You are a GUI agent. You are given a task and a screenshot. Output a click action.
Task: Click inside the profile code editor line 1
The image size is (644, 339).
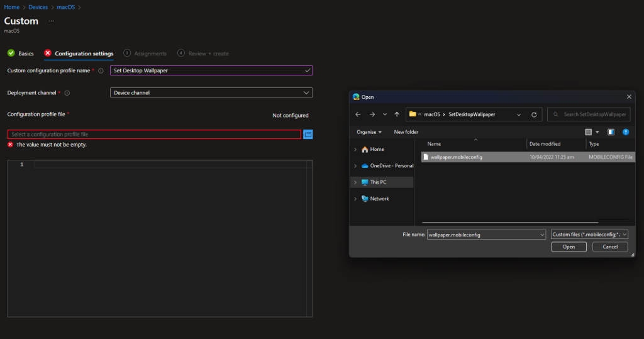pos(170,164)
